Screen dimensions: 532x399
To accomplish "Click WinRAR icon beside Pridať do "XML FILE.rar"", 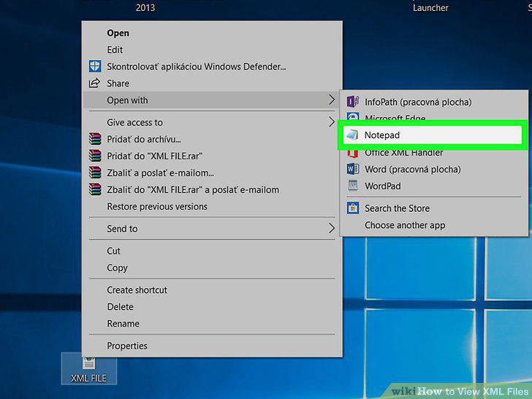I will pyautogui.click(x=95, y=156).
